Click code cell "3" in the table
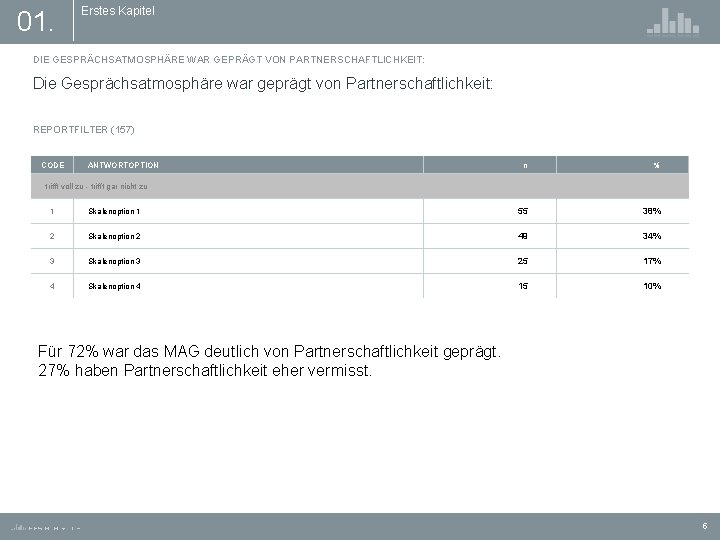The image size is (720, 540). tap(52, 261)
